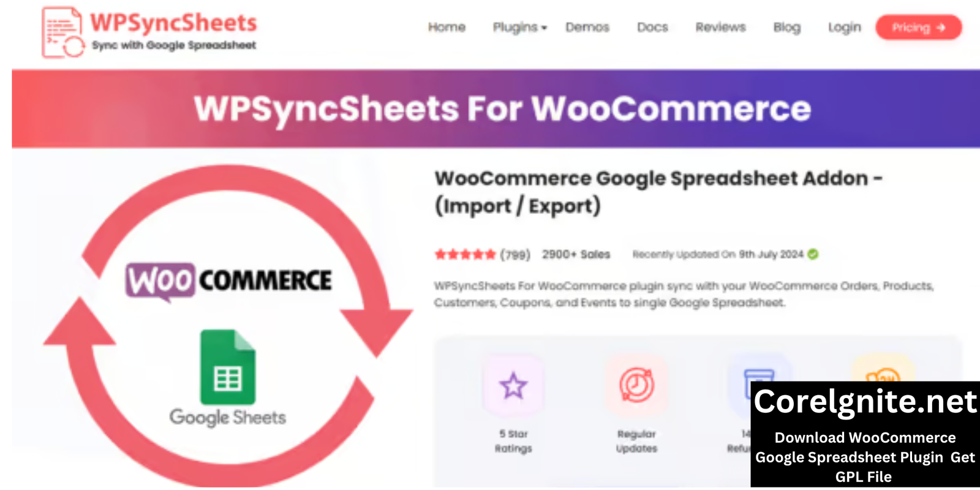
Task: Expand the Plugins dropdown menu
Action: (519, 28)
